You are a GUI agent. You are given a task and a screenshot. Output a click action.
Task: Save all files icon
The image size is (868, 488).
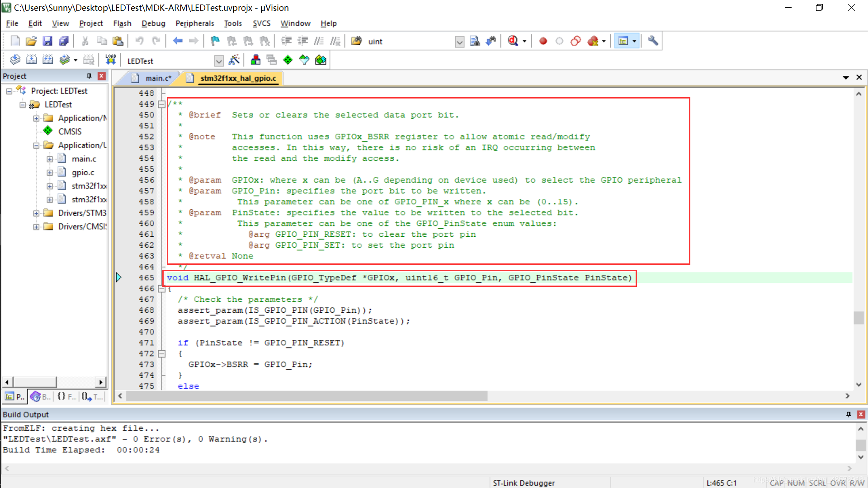pyautogui.click(x=64, y=41)
